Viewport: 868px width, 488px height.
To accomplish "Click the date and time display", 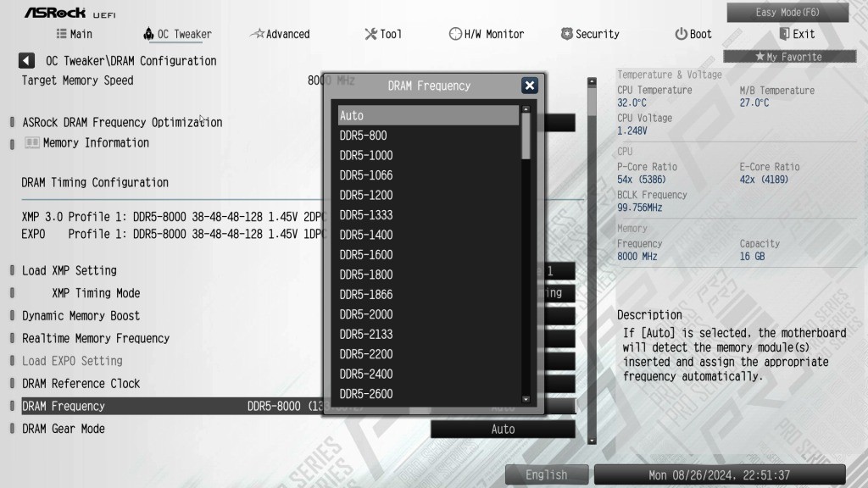I will pos(720,474).
